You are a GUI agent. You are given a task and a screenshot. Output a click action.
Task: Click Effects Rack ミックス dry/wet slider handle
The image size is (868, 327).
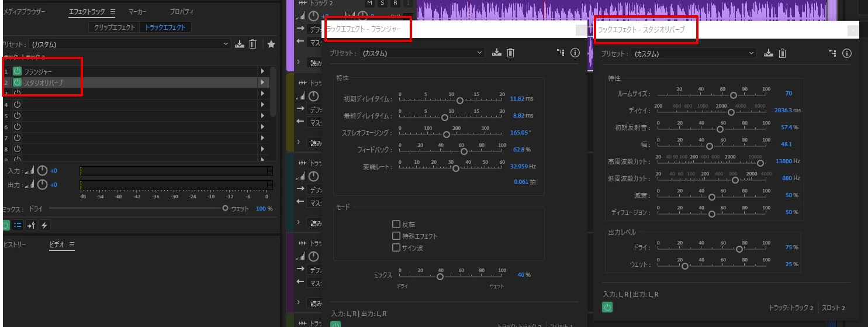coord(225,208)
